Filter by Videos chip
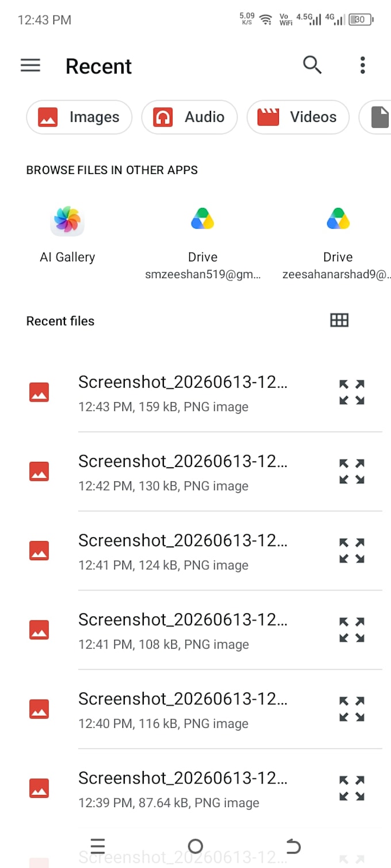Viewport: 391px width, 868px height. (298, 117)
